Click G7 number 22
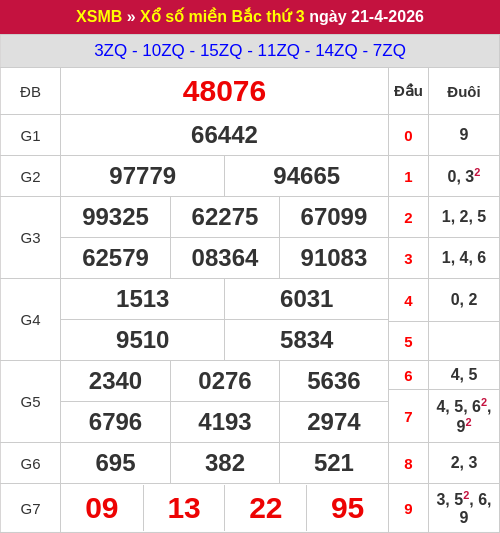The image size is (500, 533). 265,509
